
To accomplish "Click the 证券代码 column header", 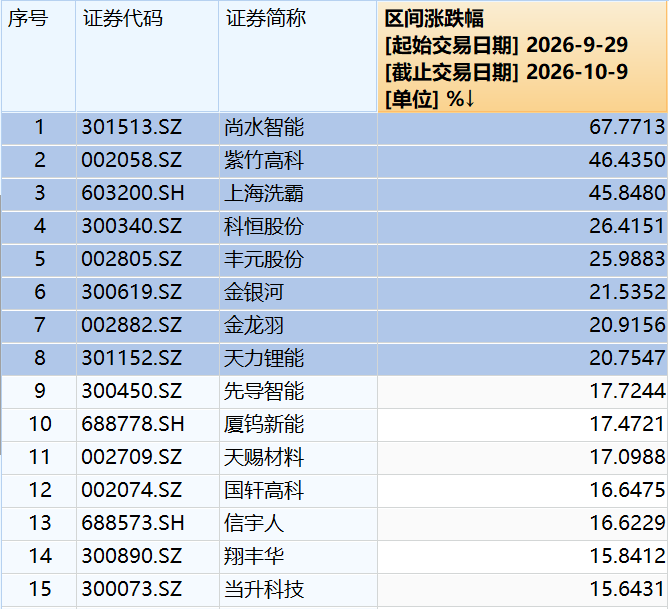I will click(x=147, y=56).
